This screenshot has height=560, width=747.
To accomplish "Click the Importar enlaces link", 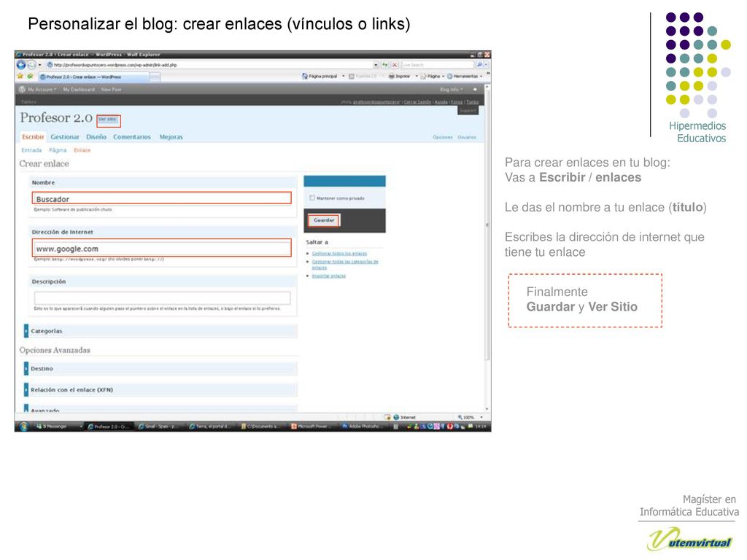I will click(329, 276).
